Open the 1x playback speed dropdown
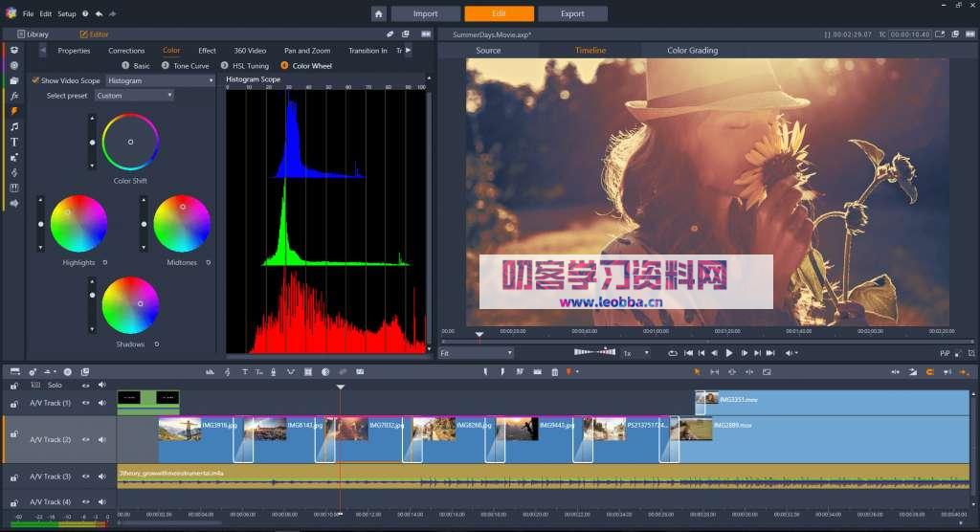This screenshot has width=980, height=532. [636, 353]
